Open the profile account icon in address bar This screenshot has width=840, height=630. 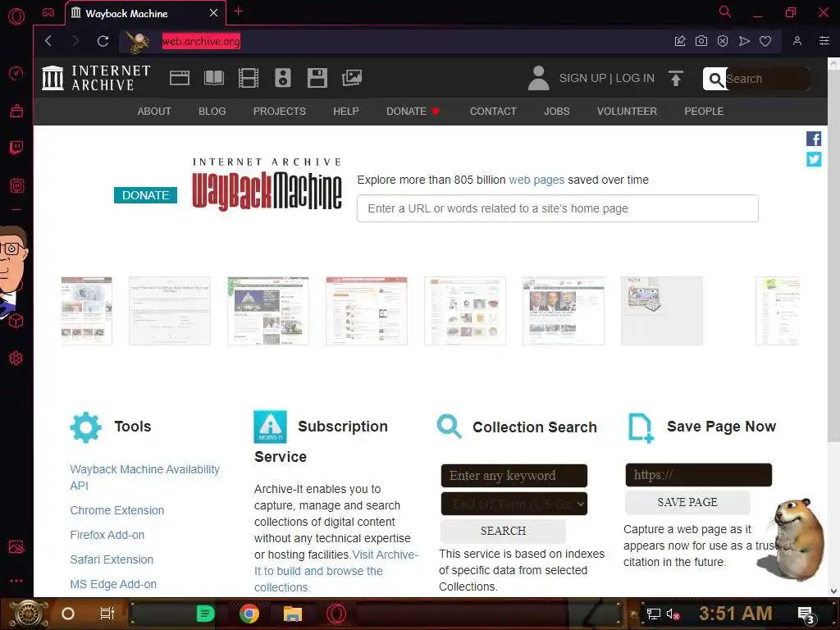(797, 41)
